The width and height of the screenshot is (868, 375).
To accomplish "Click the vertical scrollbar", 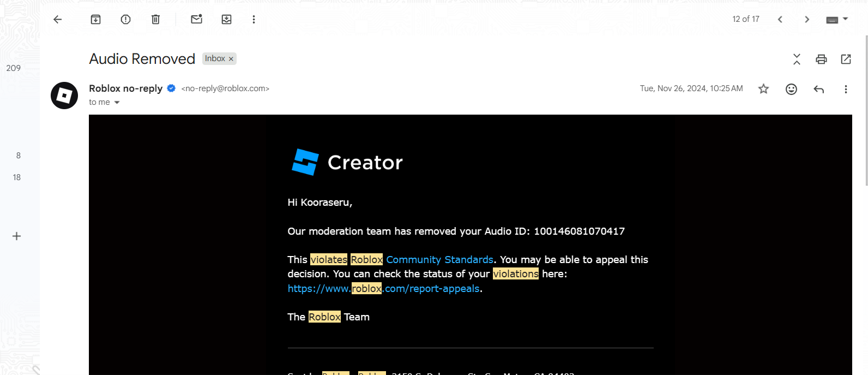I will coord(866,111).
